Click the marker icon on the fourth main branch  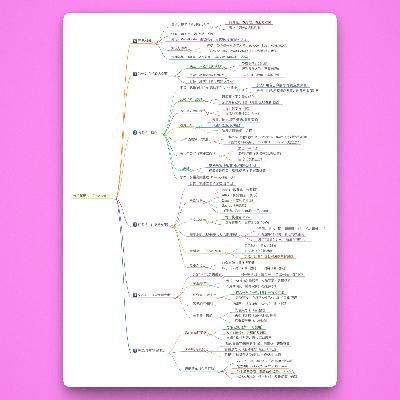pos(135,225)
